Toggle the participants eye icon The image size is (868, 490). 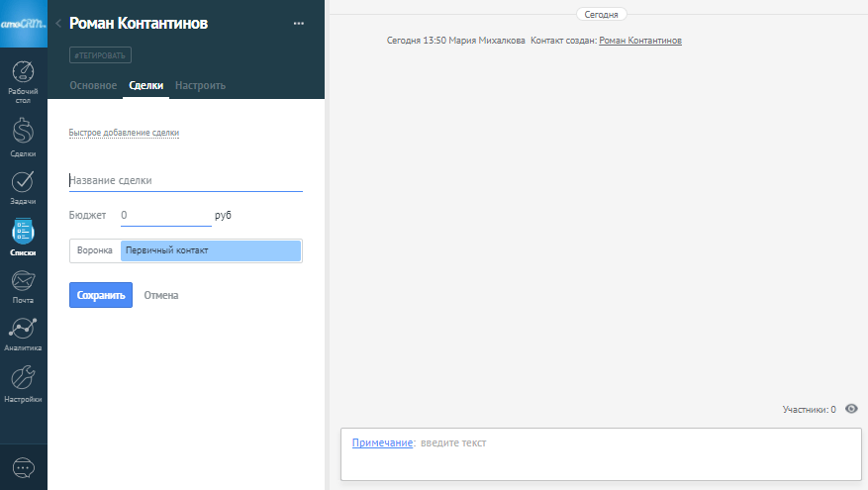851,409
